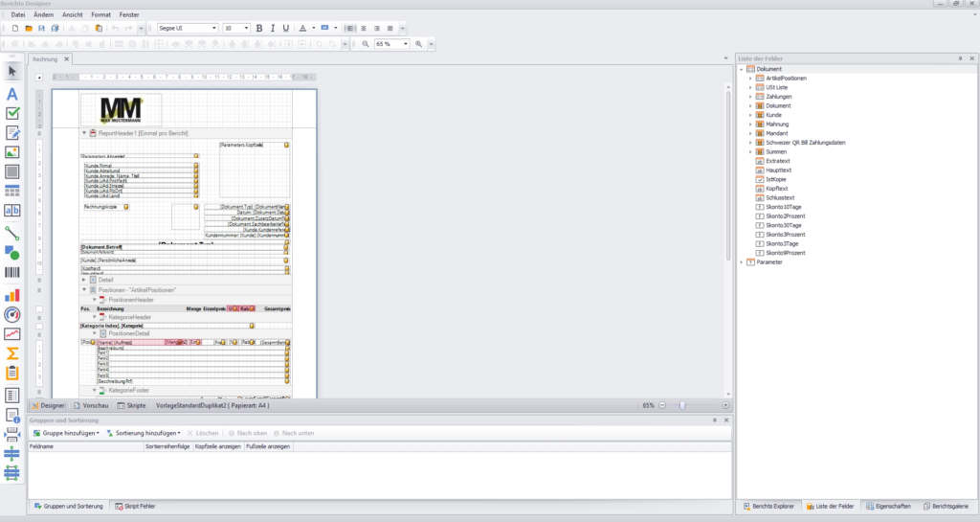Select the Check Box control tool
The height and width of the screenshot is (522, 980).
[11, 113]
